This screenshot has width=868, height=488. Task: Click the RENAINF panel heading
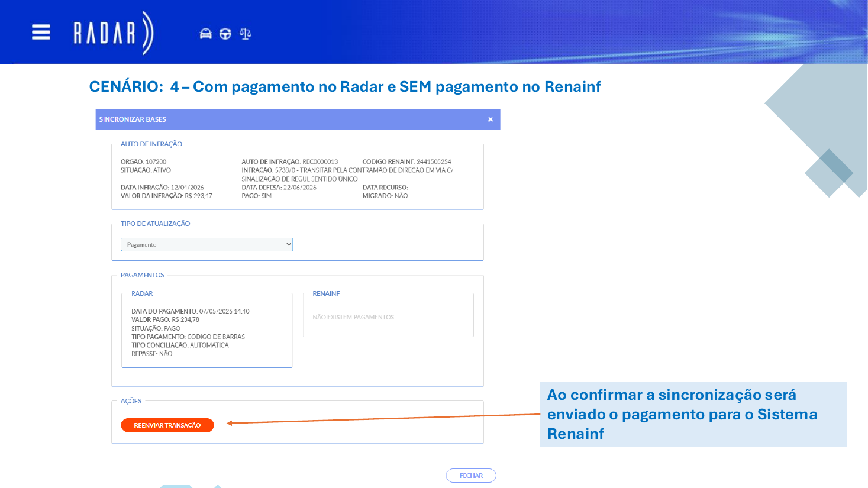coord(326,293)
